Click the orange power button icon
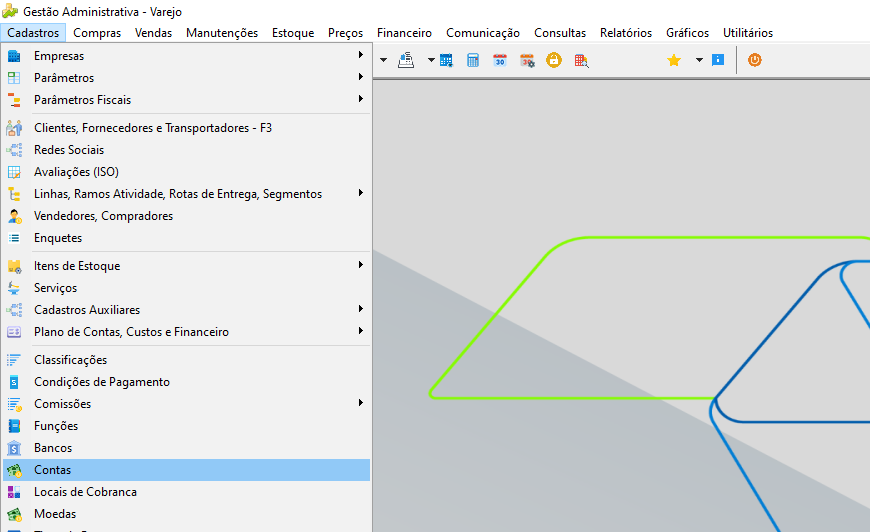This screenshot has width=870, height=532. 755,59
